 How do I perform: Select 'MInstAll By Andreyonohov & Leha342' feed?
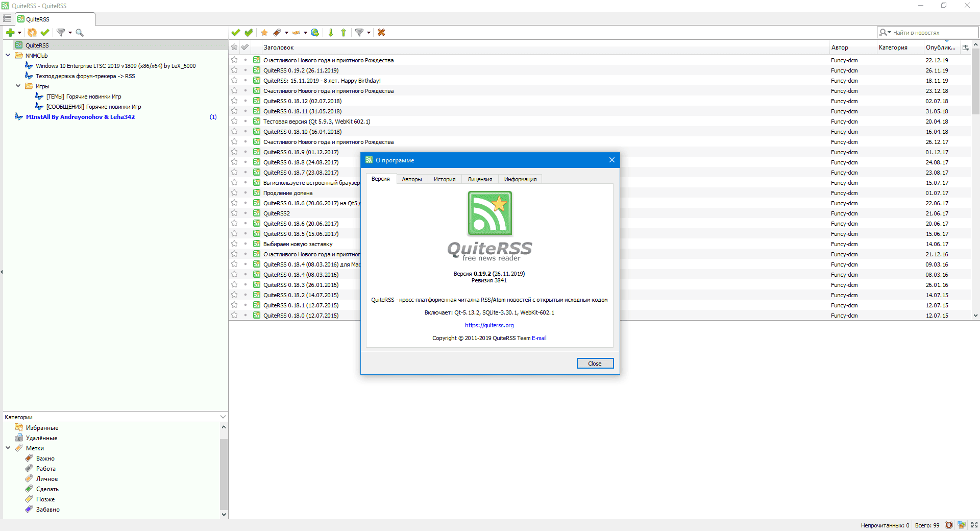[x=80, y=117]
